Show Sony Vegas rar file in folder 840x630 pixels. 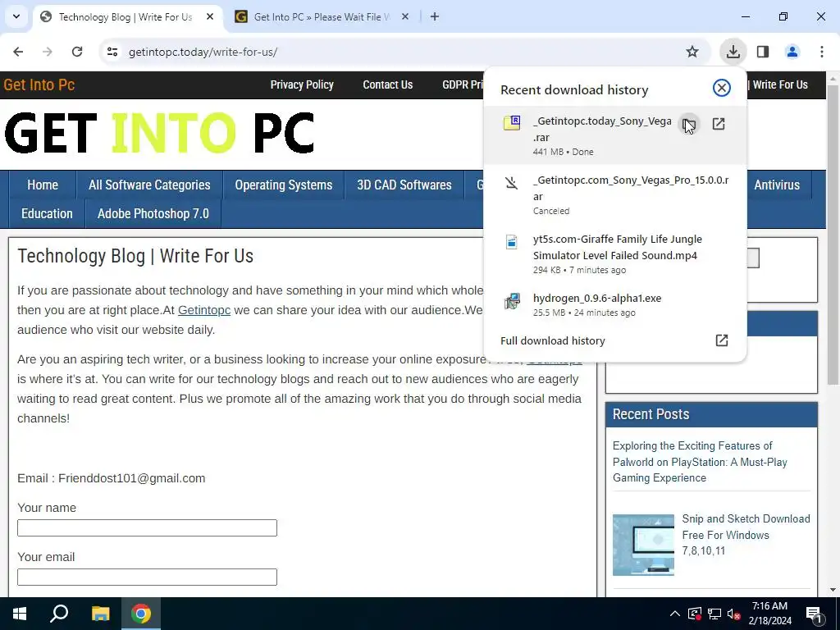(689, 125)
